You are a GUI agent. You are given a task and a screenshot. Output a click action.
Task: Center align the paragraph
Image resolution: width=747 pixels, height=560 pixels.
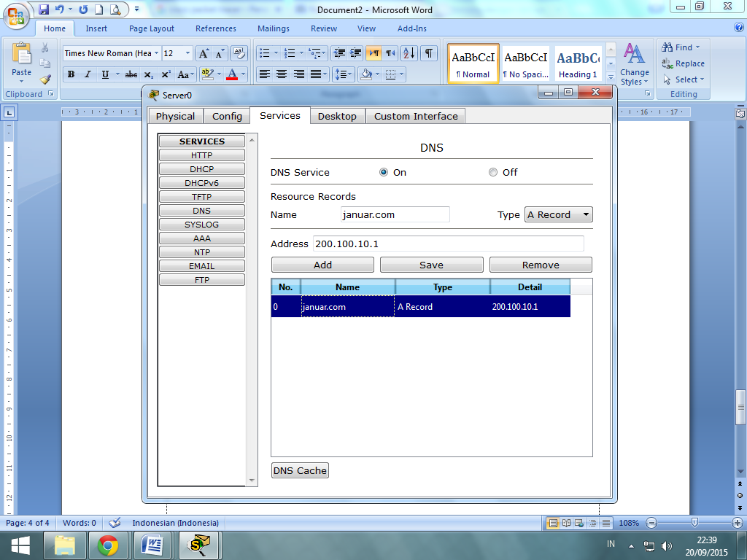click(x=282, y=74)
